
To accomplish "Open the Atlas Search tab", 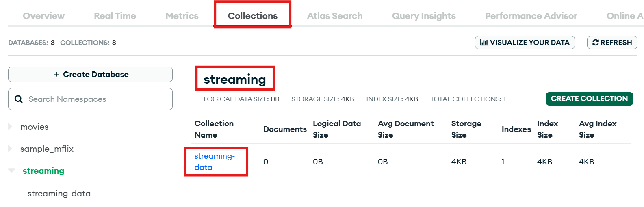I will tap(335, 16).
